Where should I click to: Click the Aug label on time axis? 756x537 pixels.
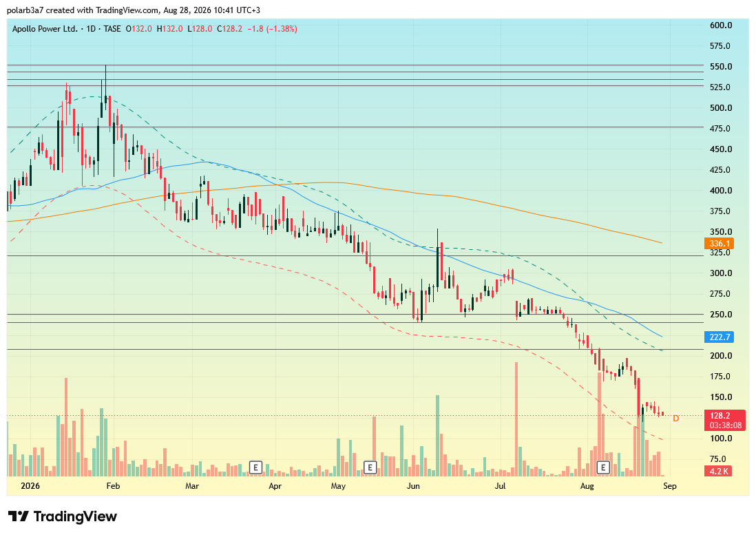pyautogui.click(x=587, y=486)
